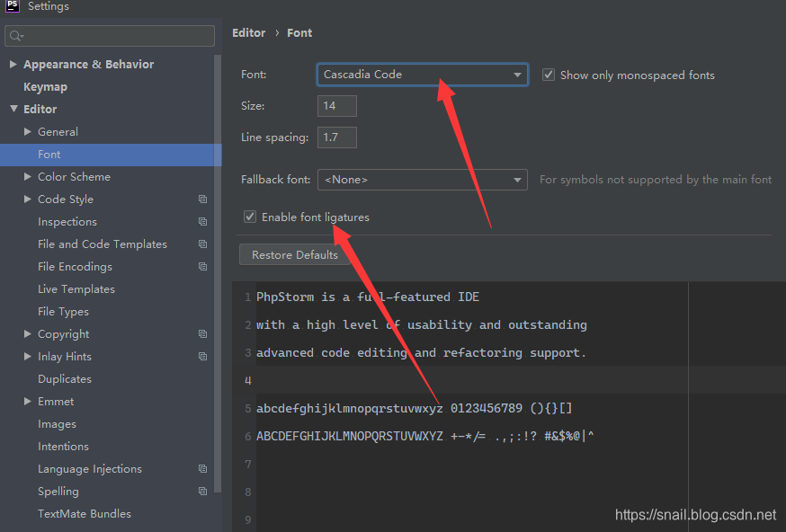Viewport: 786px width, 532px height.
Task: Click the icon beside Copyright entry
Action: pos(202,333)
